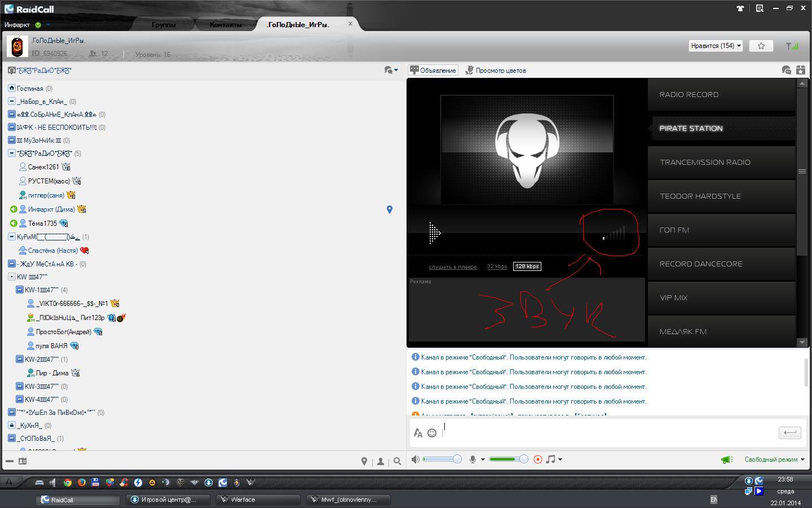Expand the KW 47 parent channel
This screenshot has width=812, height=508.
point(12,277)
